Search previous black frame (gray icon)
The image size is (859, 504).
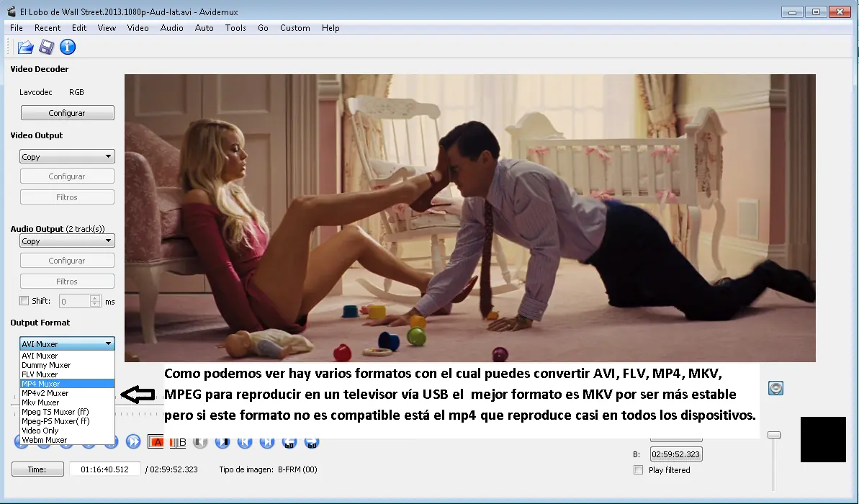[x=200, y=442]
